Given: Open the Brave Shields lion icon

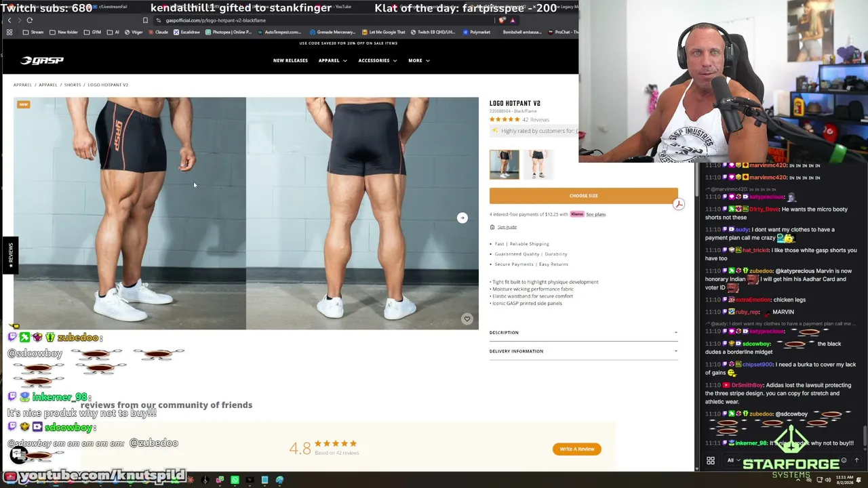Looking at the screenshot, I should [x=502, y=20].
